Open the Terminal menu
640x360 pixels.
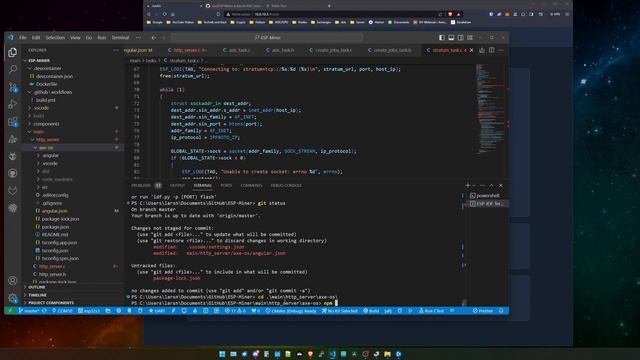pos(120,38)
